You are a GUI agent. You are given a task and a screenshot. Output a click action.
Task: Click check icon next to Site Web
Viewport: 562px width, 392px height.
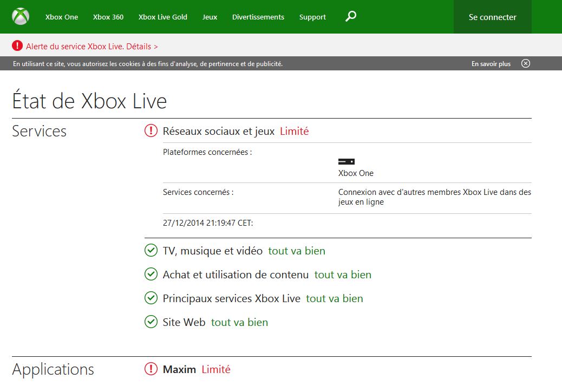click(x=151, y=322)
